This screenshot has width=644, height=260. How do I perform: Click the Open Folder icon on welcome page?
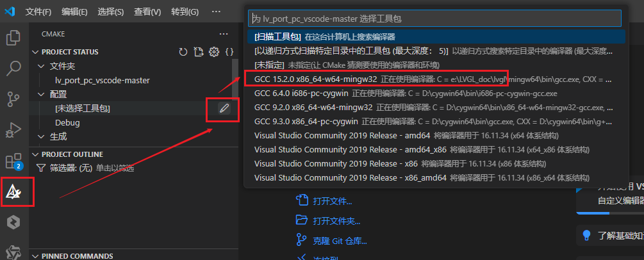tap(302, 220)
